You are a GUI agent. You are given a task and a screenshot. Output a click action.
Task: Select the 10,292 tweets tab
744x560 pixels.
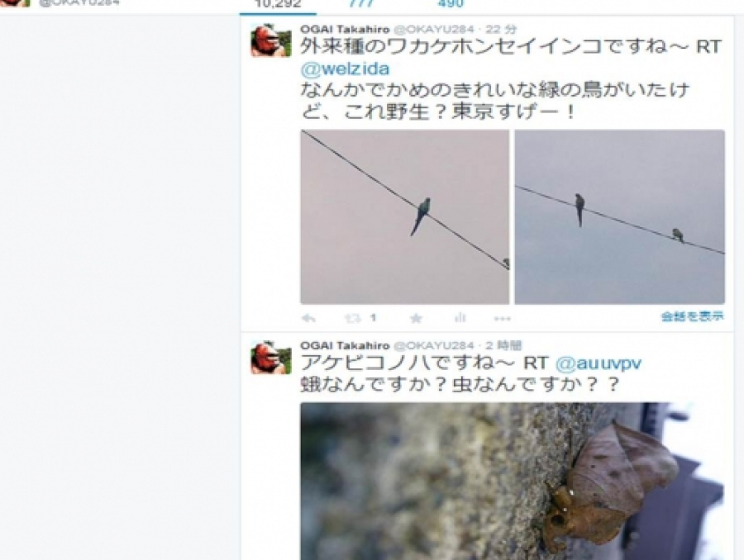pyautogui.click(x=278, y=5)
